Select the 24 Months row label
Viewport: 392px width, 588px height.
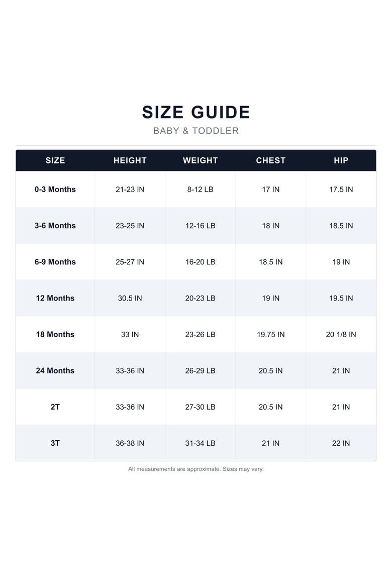pyautogui.click(x=55, y=370)
